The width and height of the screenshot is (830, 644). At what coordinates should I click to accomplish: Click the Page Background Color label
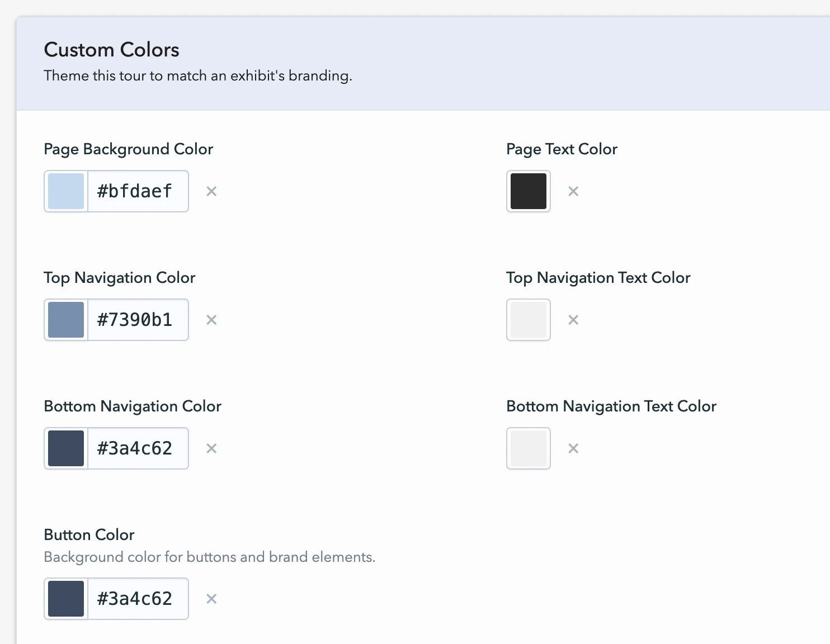[x=128, y=149]
